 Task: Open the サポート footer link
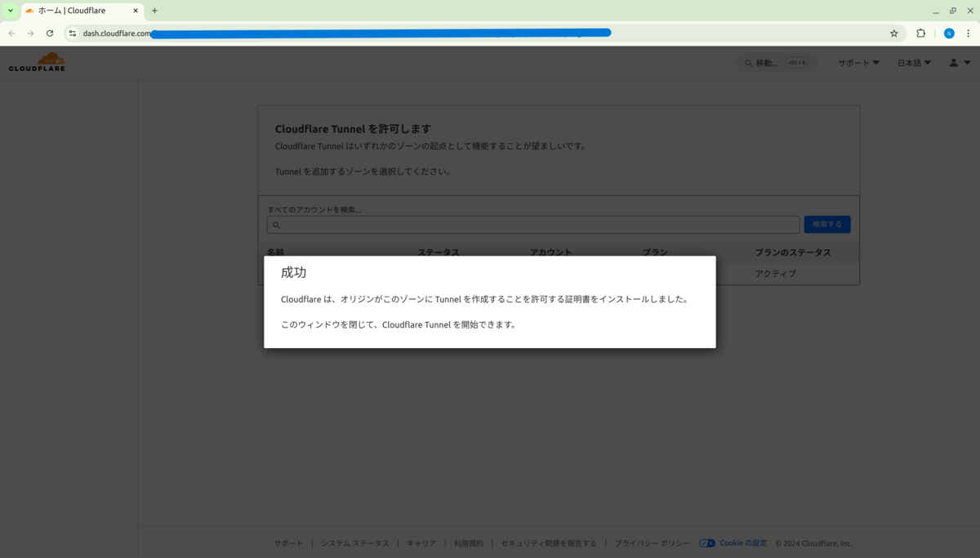[288, 543]
